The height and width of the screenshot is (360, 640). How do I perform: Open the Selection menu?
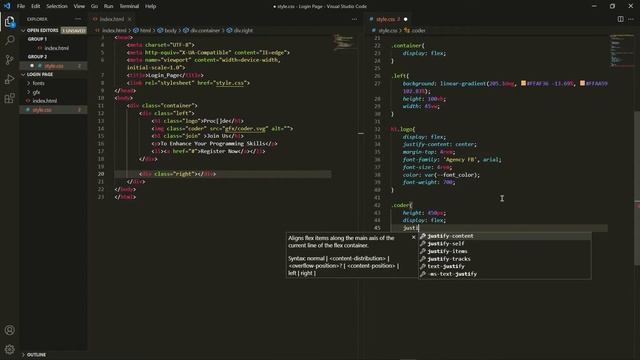pyautogui.click(x=57, y=6)
